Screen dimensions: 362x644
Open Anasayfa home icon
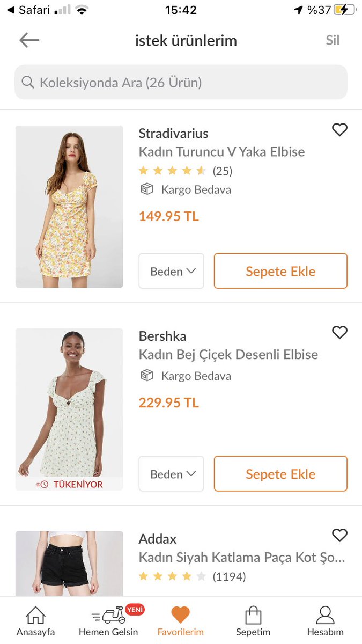click(x=35, y=615)
